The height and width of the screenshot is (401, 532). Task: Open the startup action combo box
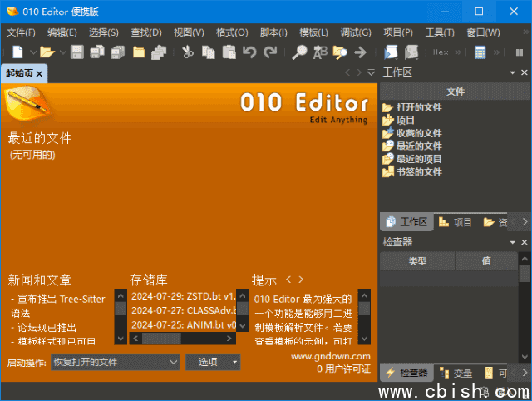[115, 362]
